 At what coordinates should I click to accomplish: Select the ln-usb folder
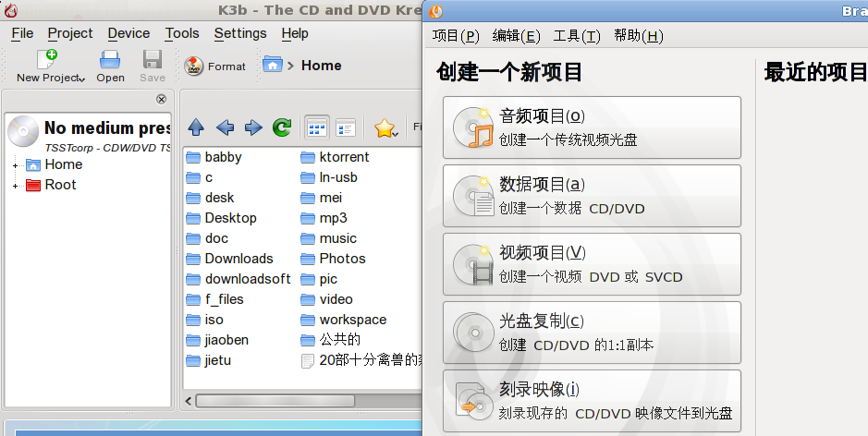tap(329, 177)
